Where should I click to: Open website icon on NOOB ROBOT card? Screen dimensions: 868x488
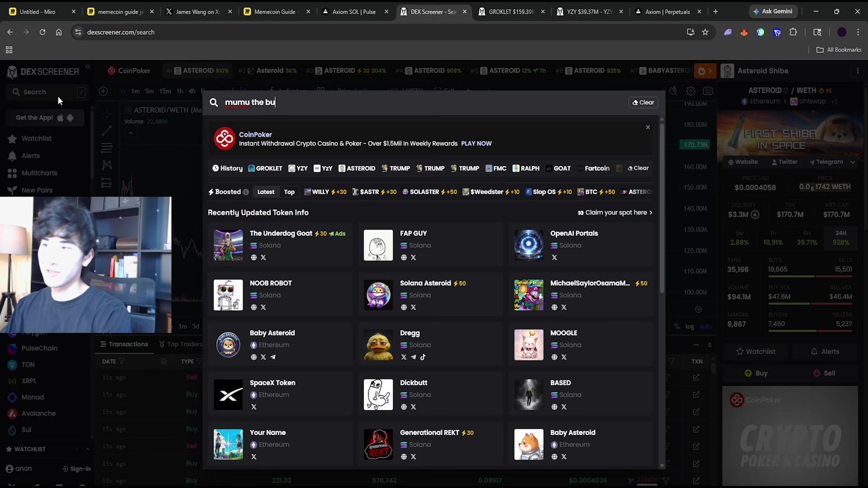(x=254, y=307)
